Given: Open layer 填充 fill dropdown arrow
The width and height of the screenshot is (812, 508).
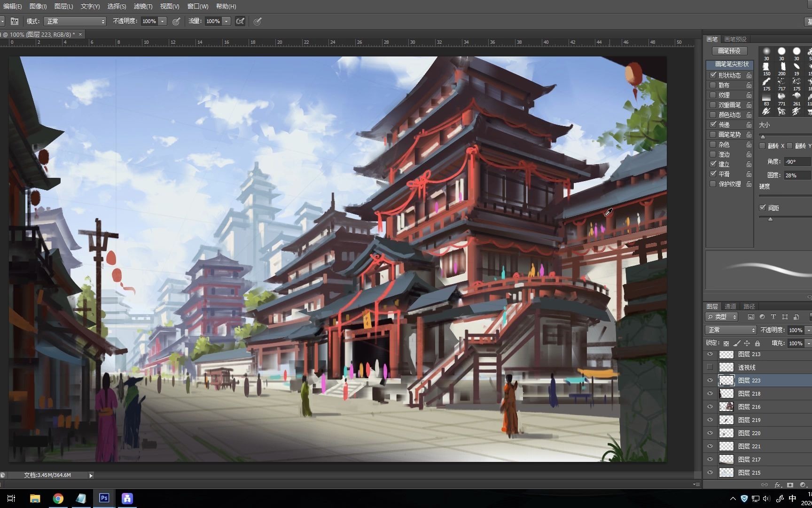Looking at the screenshot, I should point(808,343).
